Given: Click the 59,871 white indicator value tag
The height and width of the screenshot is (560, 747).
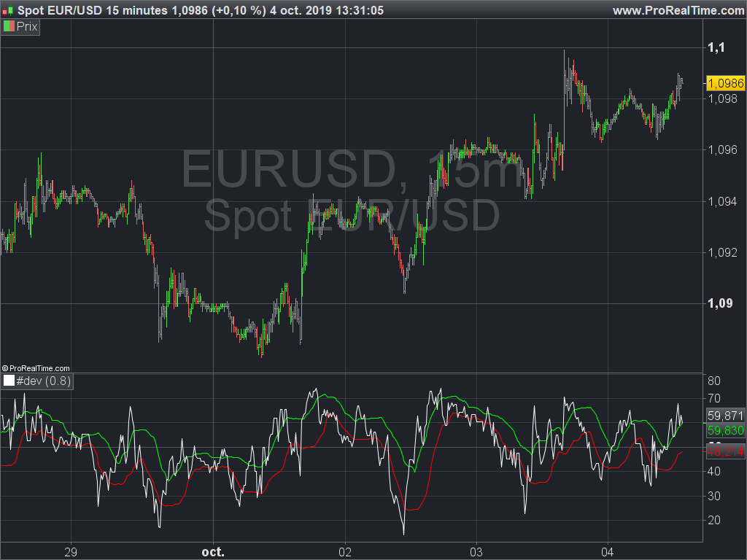Looking at the screenshot, I should 725,415.
